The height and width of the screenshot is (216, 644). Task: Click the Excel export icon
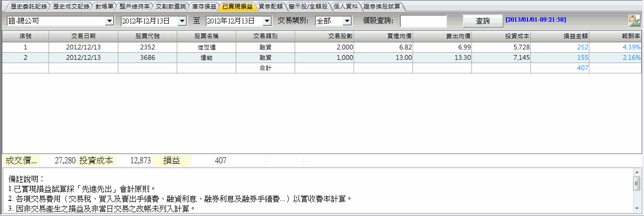point(634,20)
